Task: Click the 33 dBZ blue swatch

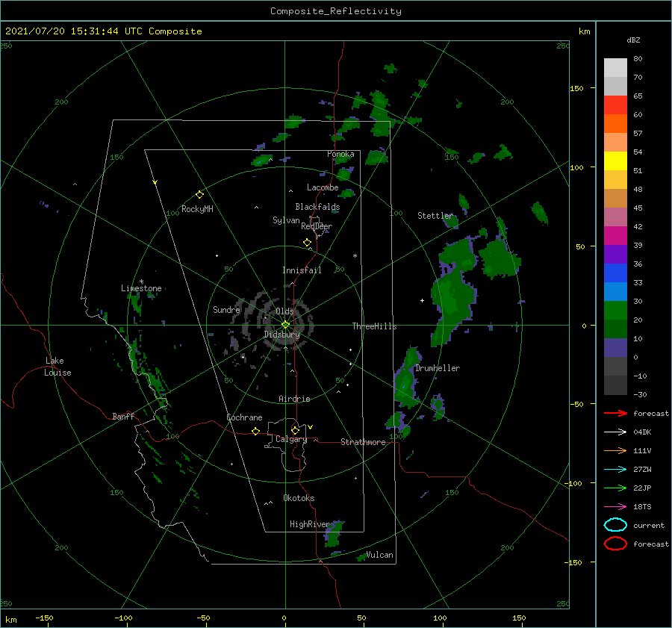Action: click(615, 273)
